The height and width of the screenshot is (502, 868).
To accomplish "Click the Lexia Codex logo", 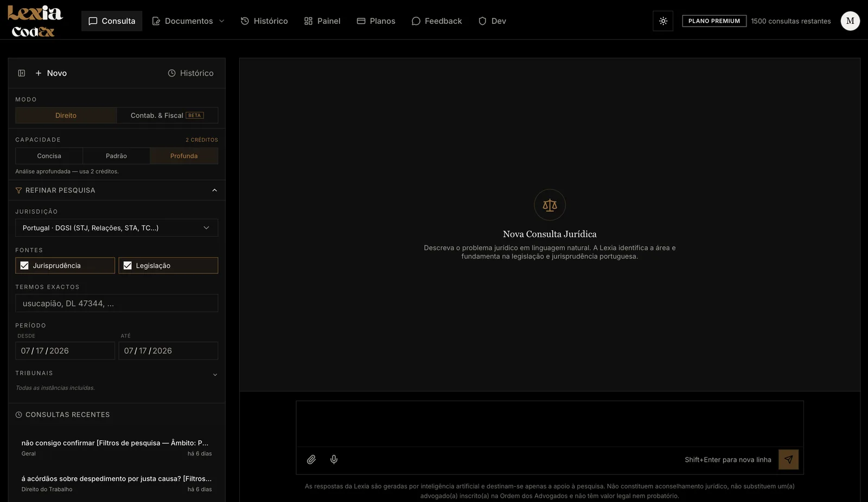I will (35, 21).
